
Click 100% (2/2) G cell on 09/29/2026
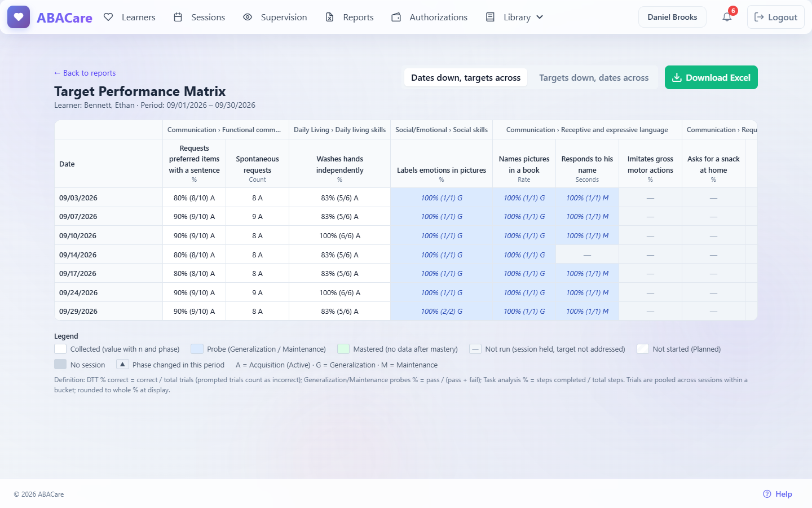click(x=442, y=311)
